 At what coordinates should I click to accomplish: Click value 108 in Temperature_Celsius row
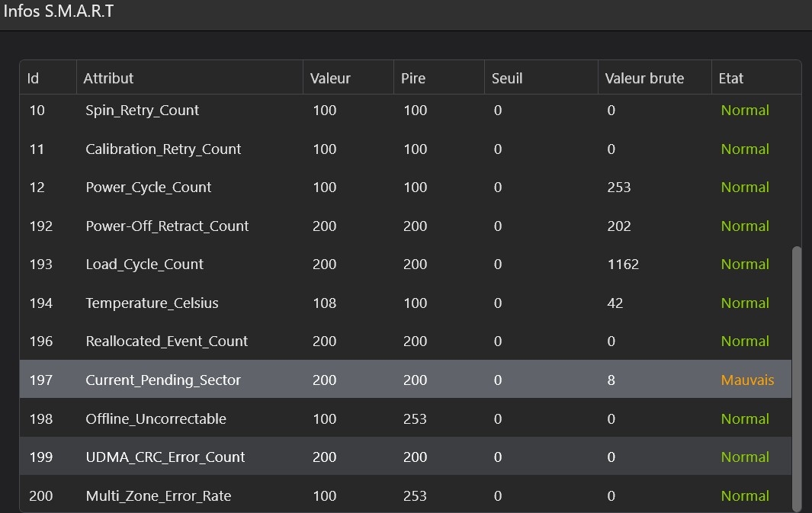[325, 303]
